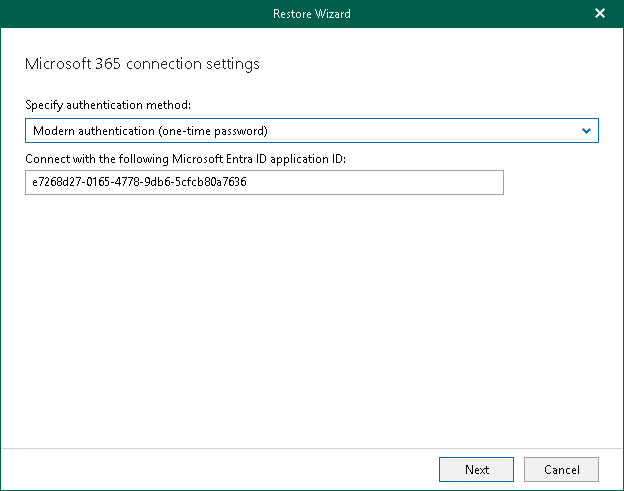The image size is (624, 491).
Task: Click the empty footer area left of Next
Action: (x=220, y=469)
